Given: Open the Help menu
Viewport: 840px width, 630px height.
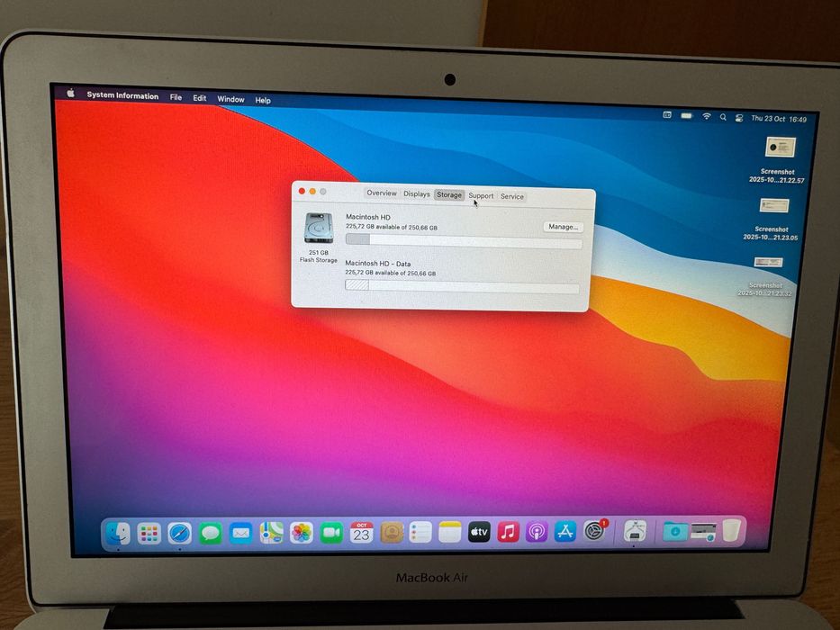Looking at the screenshot, I should (x=263, y=100).
